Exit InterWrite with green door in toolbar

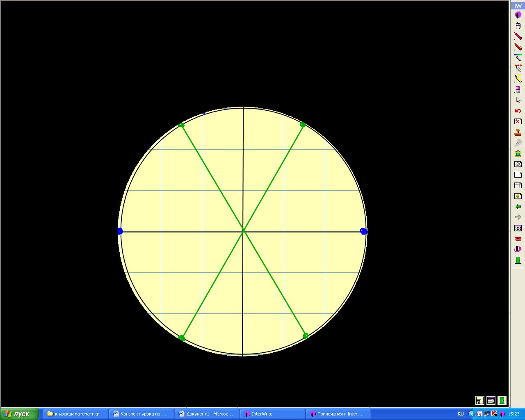click(x=518, y=260)
